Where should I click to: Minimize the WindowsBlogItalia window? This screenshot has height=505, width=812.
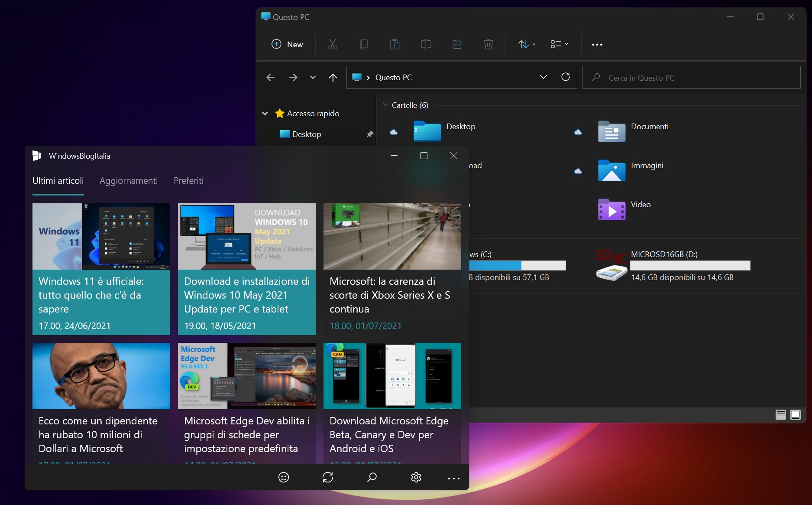pyautogui.click(x=394, y=156)
